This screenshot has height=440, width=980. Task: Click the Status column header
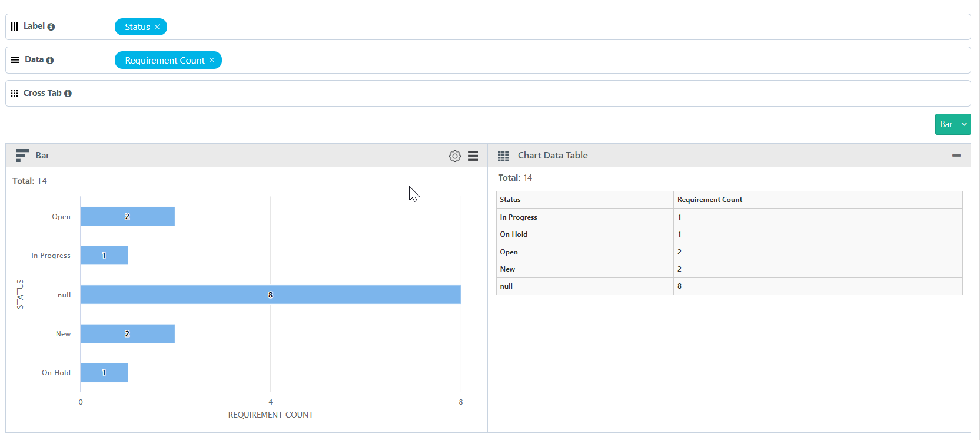click(x=510, y=200)
